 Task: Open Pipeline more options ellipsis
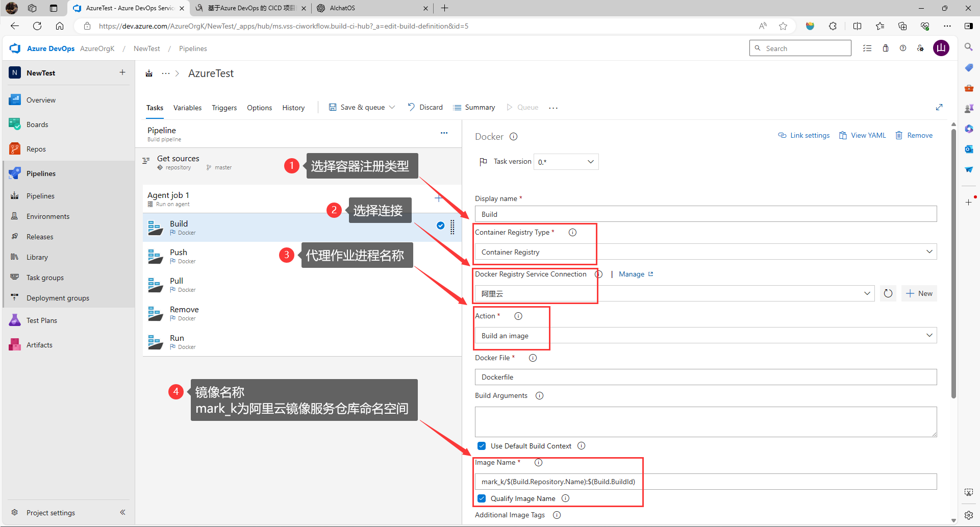point(444,133)
